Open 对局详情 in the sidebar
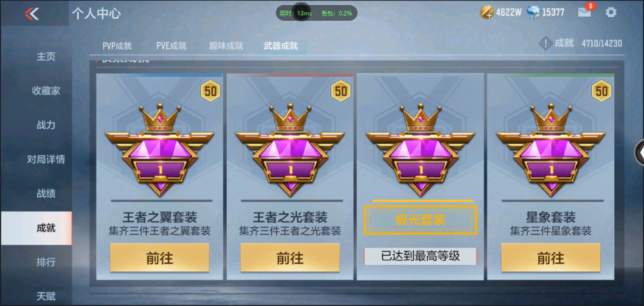Screen dimensions: 644x306 pos(46,159)
